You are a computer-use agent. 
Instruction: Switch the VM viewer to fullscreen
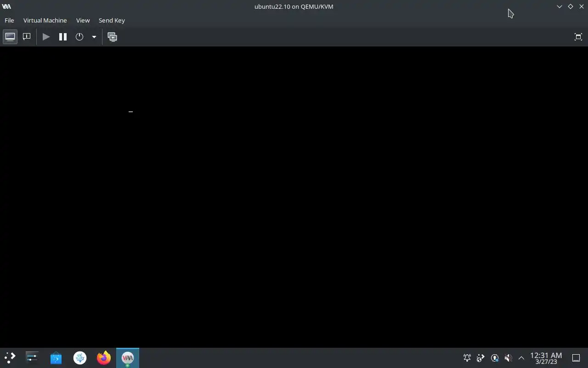point(578,37)
